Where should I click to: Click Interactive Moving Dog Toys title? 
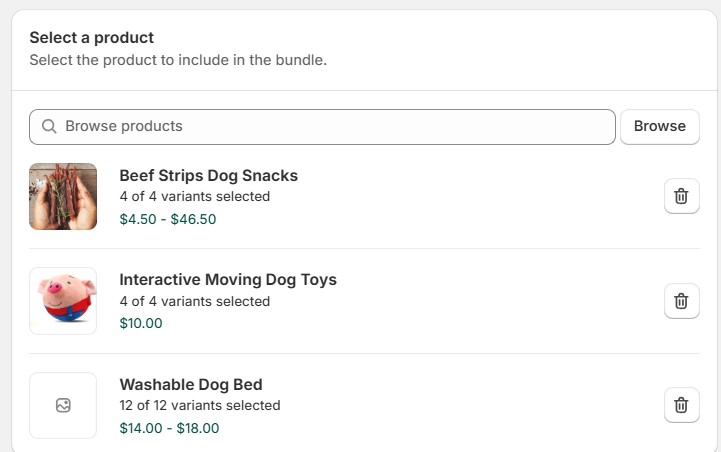pyautogui.click(x=228, y=280)
